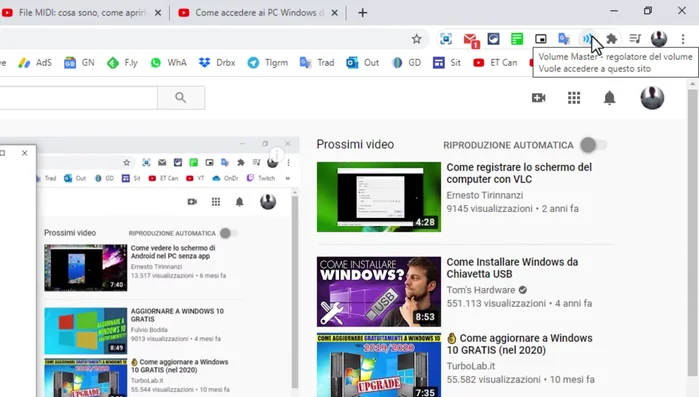Open the Out Outlook bookmark
The image size is (699, 397).
pos(362,63)
